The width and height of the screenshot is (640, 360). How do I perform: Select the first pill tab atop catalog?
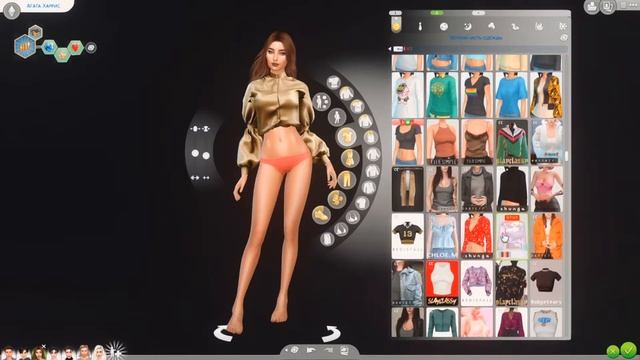pyautogui.click(x=396, y=13)
